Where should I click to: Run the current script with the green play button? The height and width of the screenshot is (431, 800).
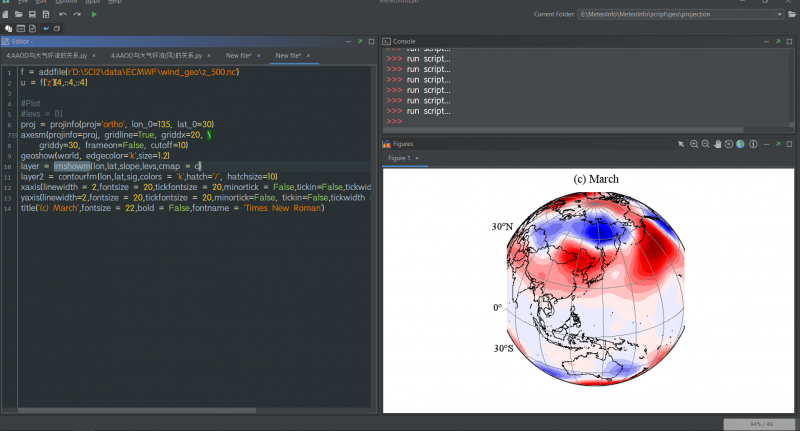[x=94, y=15]
